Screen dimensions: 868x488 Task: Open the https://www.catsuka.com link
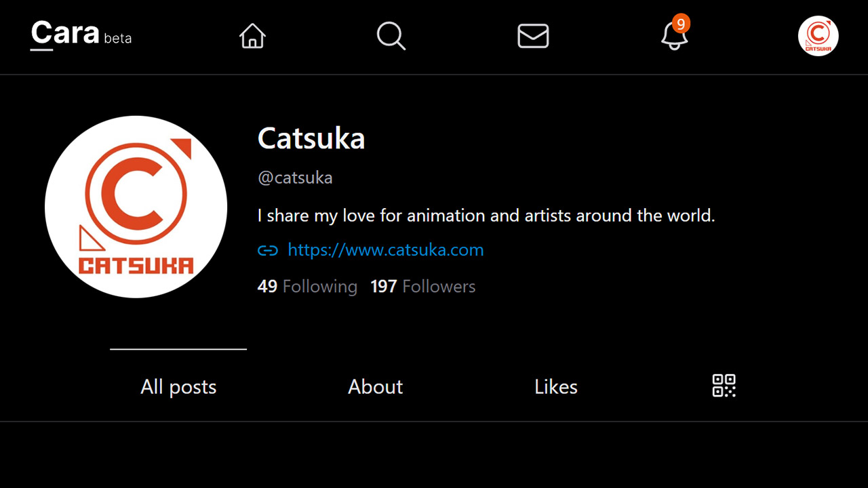pos(386,250)
